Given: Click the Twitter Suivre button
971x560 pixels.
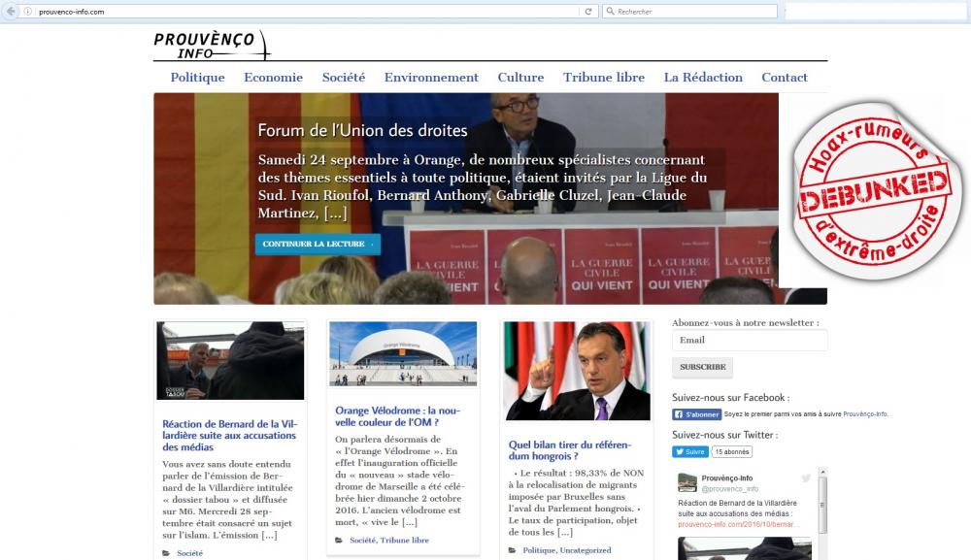Looking at the screenshot, I should tap(690, 451).
